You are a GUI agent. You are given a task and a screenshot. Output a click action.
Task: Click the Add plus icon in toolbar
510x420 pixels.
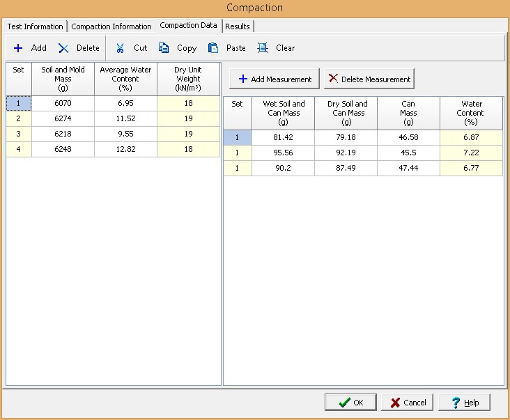click(x=18, y=48)
